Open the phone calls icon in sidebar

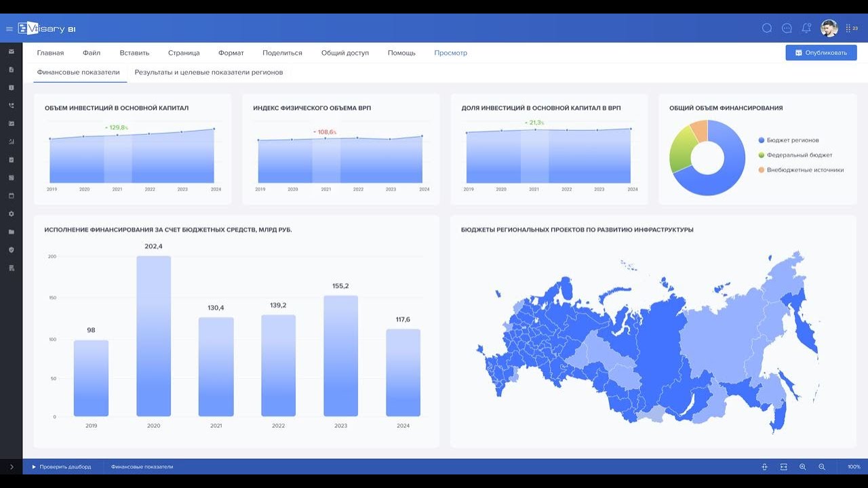[12, 106]
